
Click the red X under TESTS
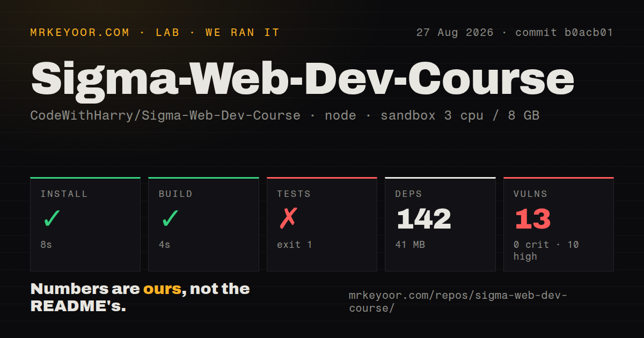point(288,218)
